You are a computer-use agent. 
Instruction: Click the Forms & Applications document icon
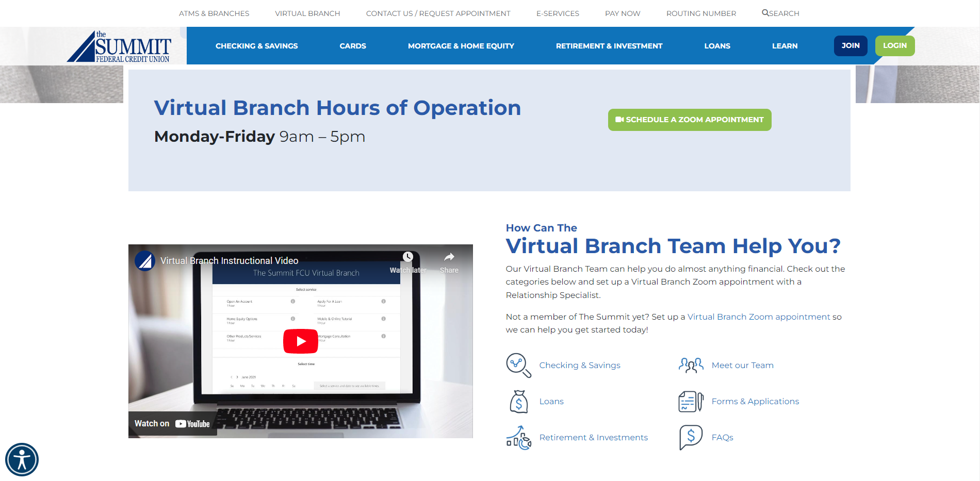(691, 402)
